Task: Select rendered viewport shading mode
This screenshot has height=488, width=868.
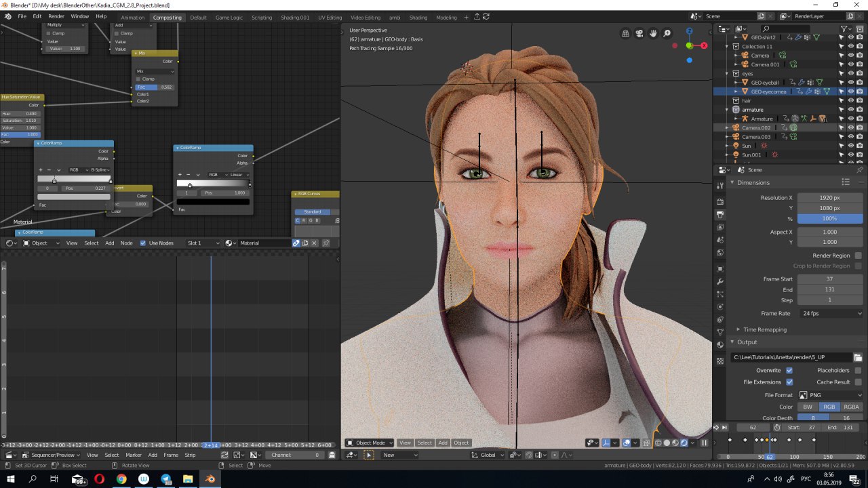Action: pyautogui.click(x=684, y=443)
